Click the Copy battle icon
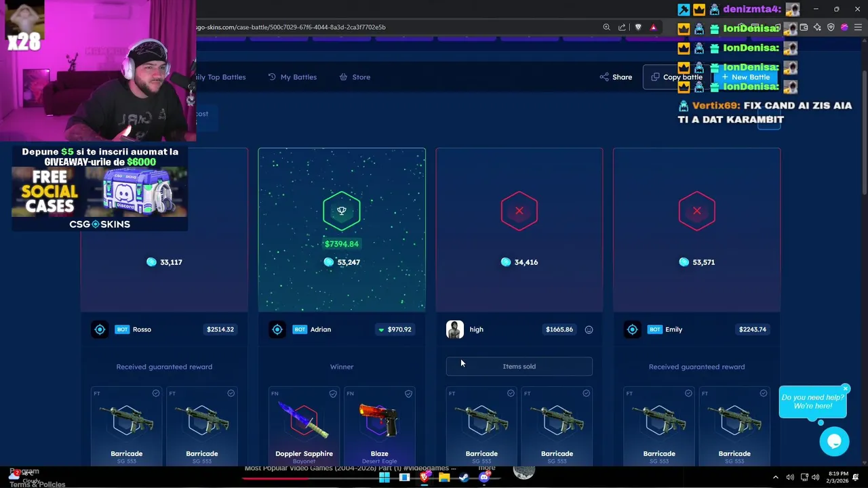This screenshot has width=868, height=488. click(x=655, y=77)
